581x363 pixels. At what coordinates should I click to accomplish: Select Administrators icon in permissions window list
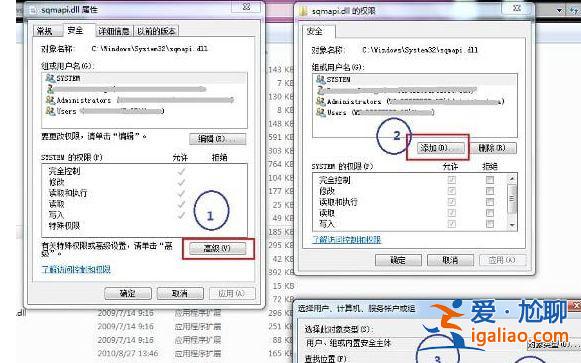(x=320, y=101)
